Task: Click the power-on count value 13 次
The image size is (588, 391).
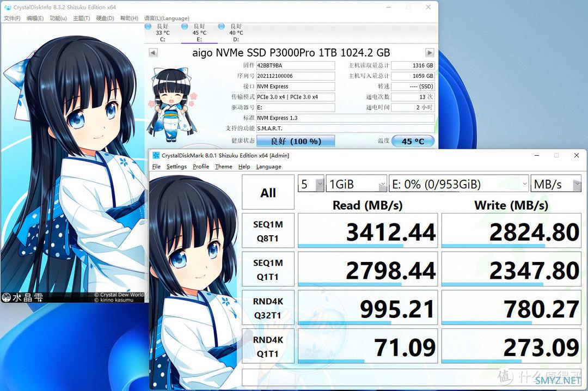Action: 413,97
